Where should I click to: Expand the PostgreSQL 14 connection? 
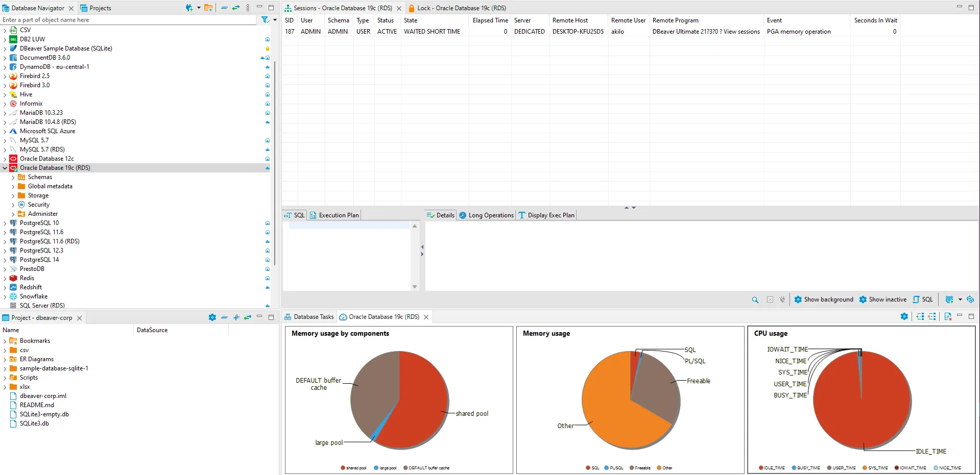(5, 260)
